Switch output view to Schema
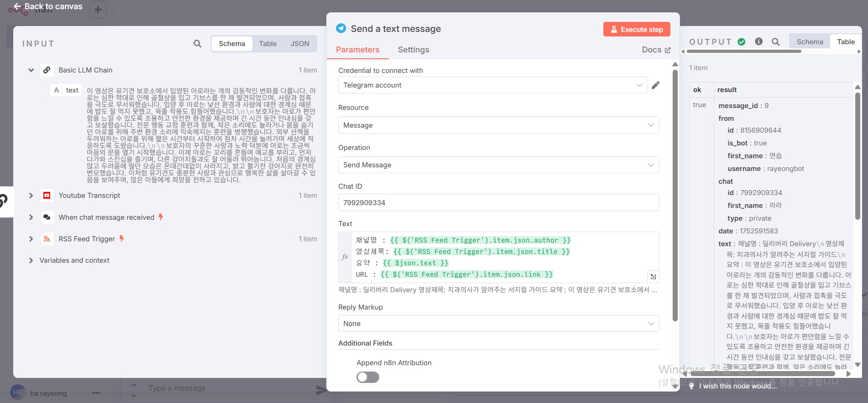This screenshot has width=868, height=403. coord(810,42)
